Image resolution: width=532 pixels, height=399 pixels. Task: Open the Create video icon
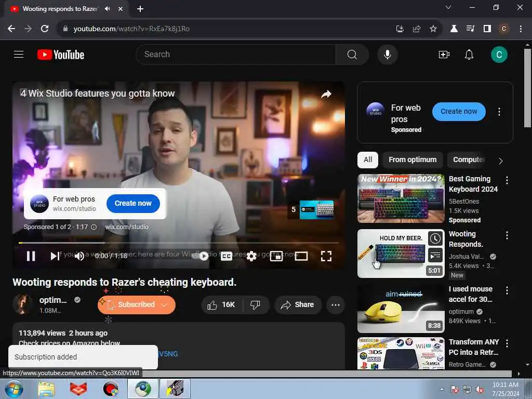click(444, 54)
